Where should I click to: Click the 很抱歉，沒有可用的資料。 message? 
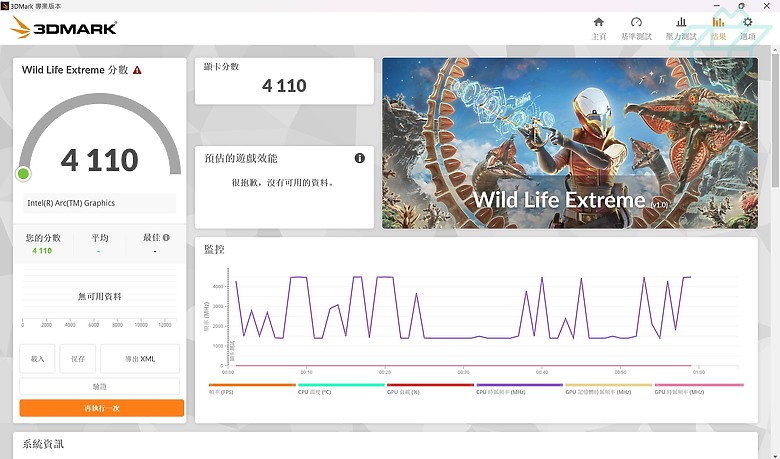click(284, 183)
